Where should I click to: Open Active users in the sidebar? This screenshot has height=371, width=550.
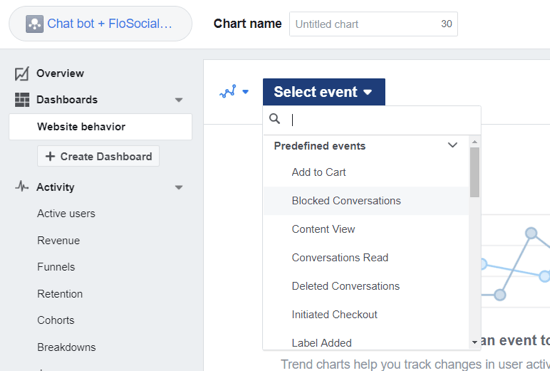click(66, 214)
